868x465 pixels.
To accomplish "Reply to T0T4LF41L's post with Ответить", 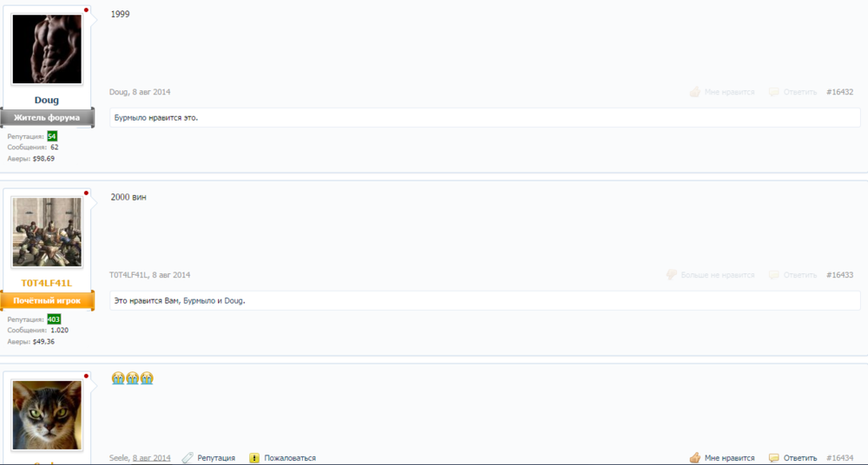I will tap(799, 275).
